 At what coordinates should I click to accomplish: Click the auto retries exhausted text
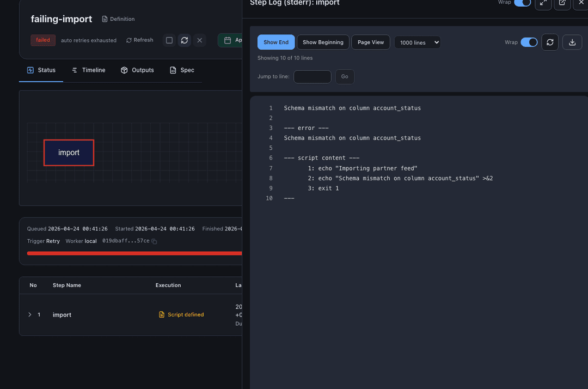click(x=89, y=40)
